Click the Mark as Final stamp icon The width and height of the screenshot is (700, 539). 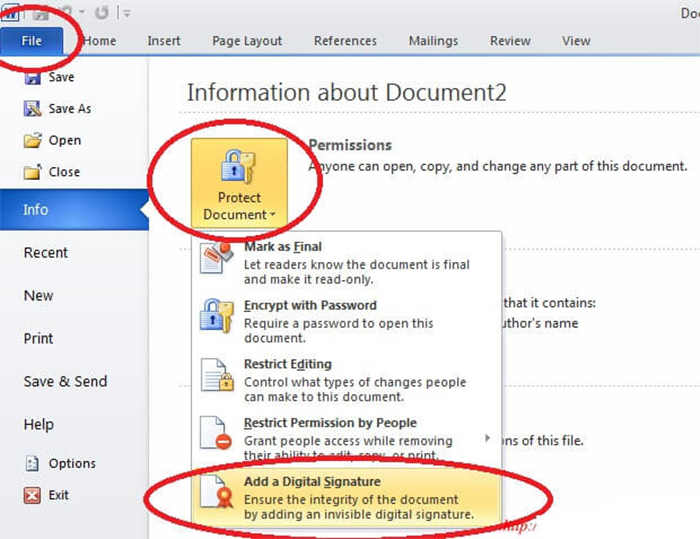[x=217, y=258]
